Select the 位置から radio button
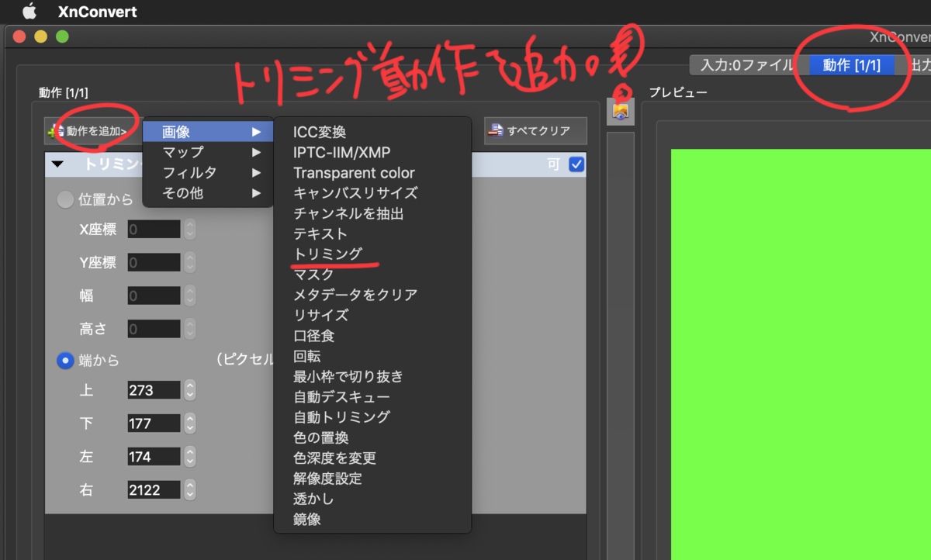 [x=66, y=199]
